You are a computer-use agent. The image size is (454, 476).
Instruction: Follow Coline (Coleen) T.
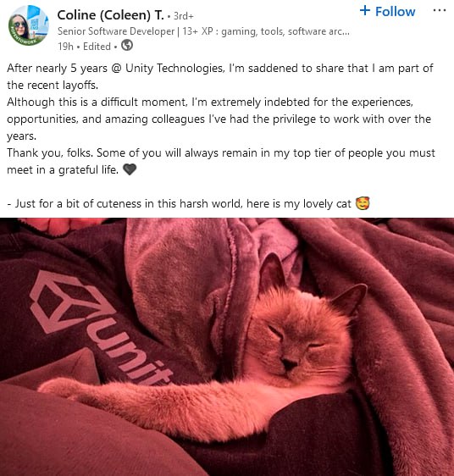click(x=387, y=11)
